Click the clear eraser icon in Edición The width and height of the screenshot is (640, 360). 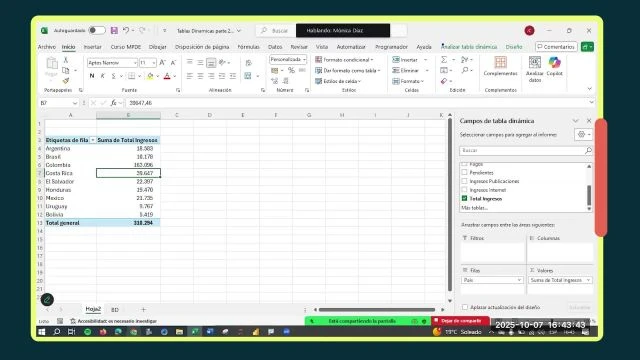tap(444, 81)
